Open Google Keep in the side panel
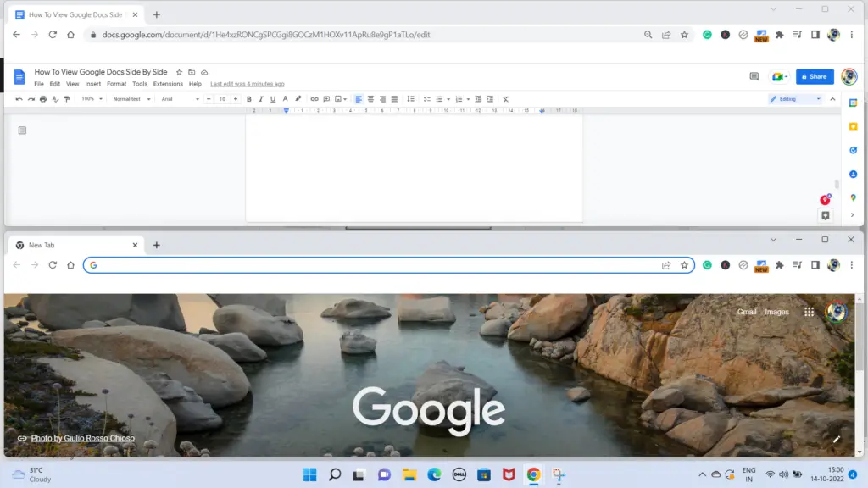 coord(853,127)
